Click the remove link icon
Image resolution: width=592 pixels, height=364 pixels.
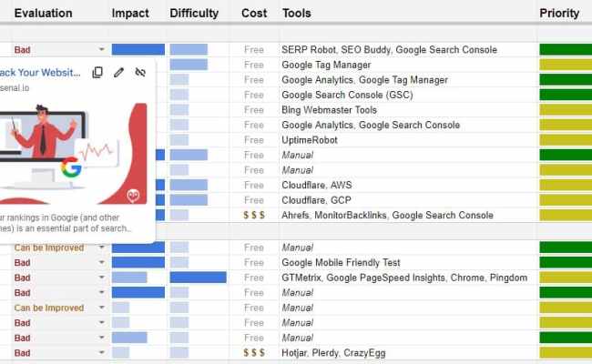(140, 72)
